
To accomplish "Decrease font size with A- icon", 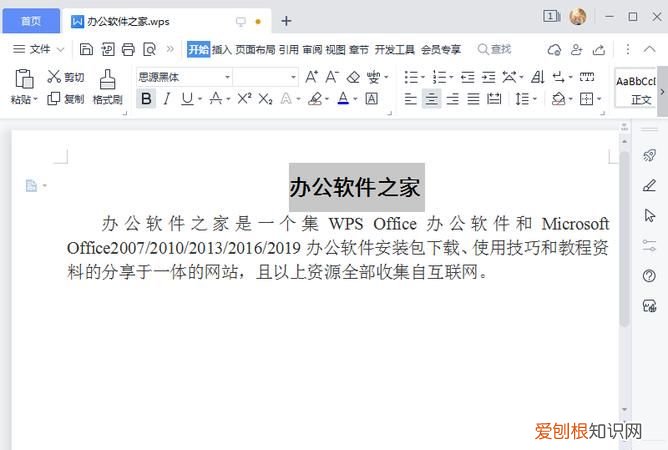I will coord(332,77).
